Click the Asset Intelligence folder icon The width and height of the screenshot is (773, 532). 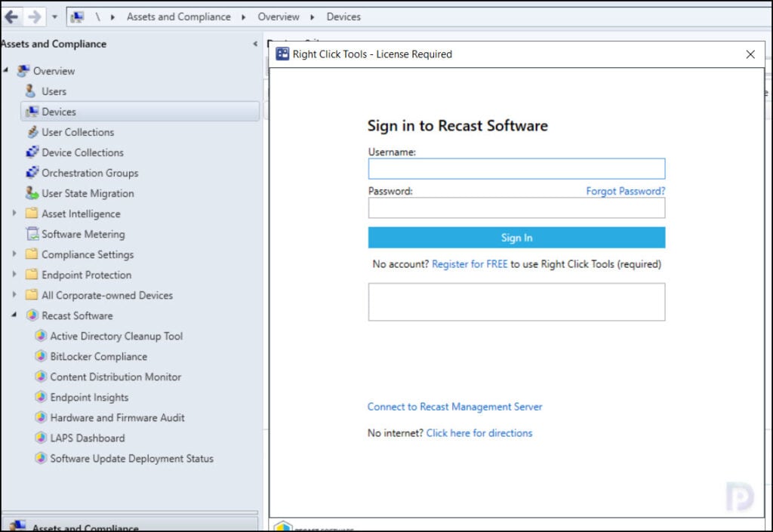[x=32, y=214]
